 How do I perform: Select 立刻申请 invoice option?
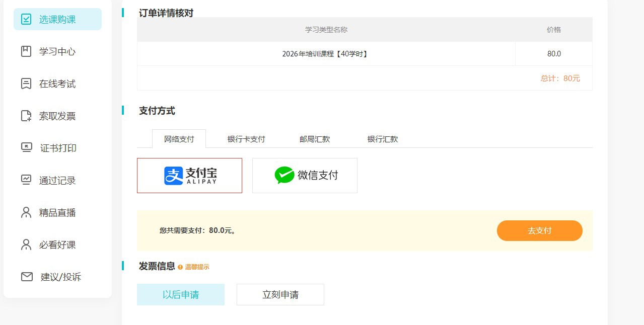pos(280,295)
